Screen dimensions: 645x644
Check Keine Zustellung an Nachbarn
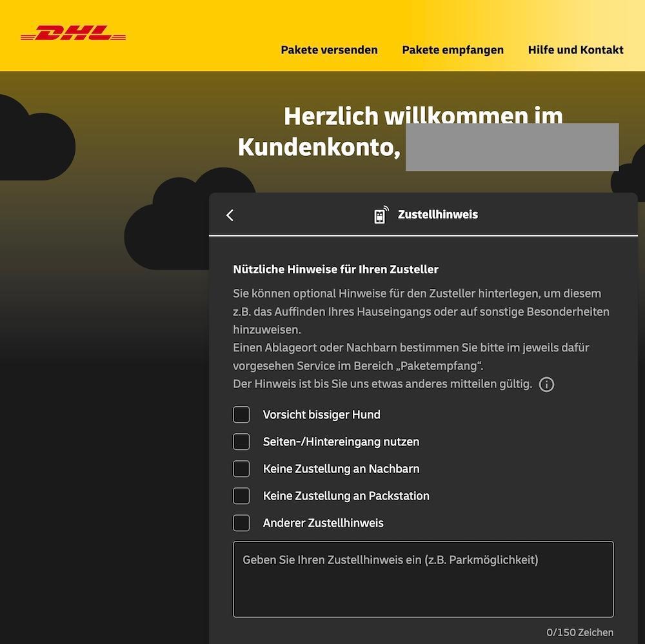pos(241,469)
